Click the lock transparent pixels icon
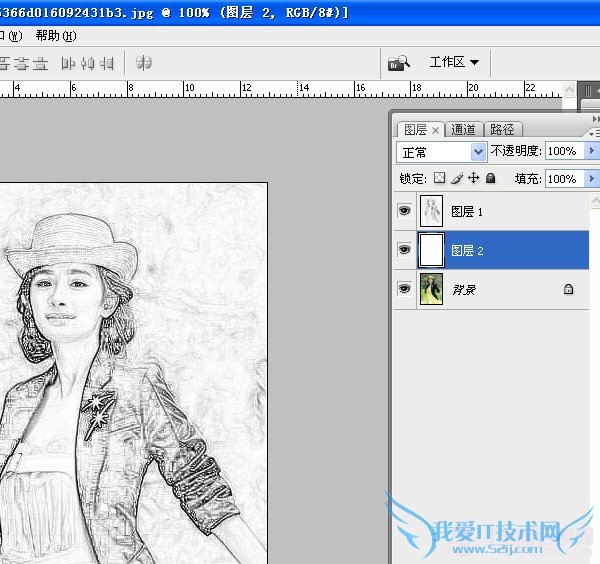600x564 pixels. (439, 179)
